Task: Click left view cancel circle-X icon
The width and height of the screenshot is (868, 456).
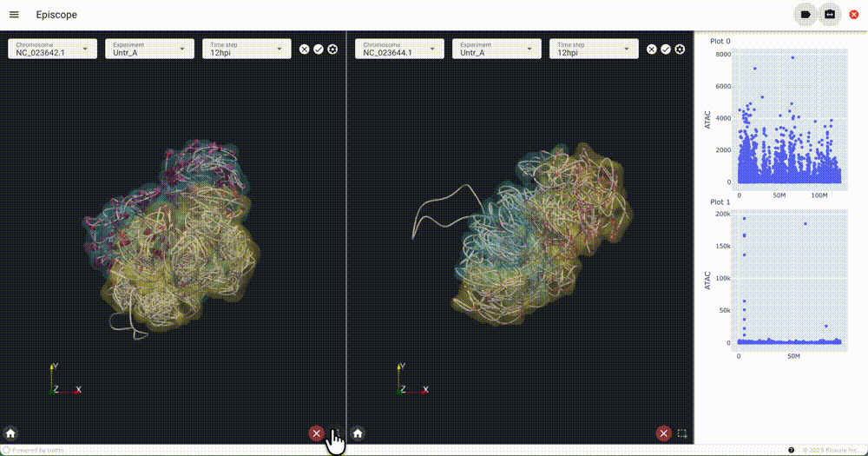Action: [305, 50]
